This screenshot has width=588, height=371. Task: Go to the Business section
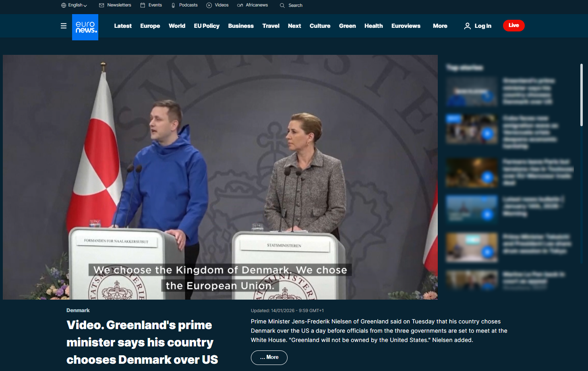241,26
